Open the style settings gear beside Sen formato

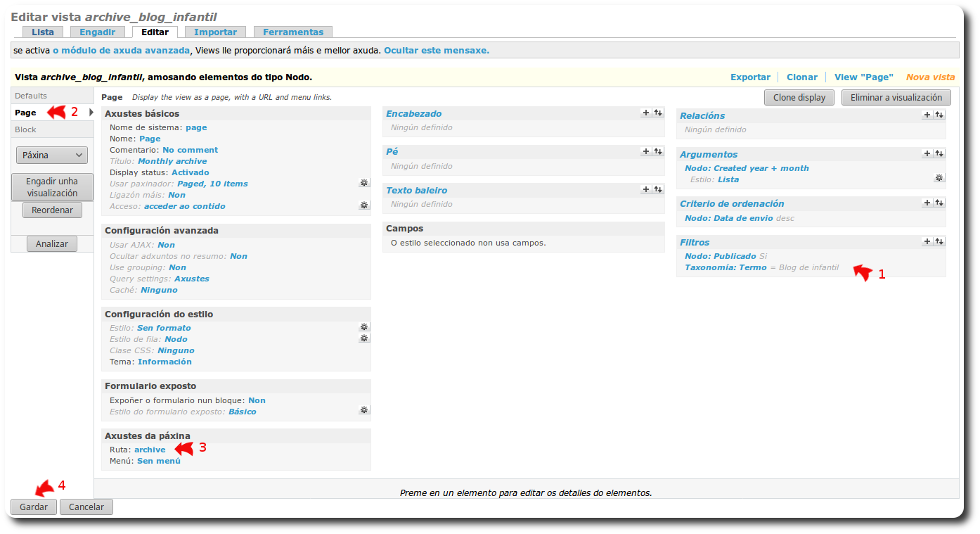[x=364, y=326]
